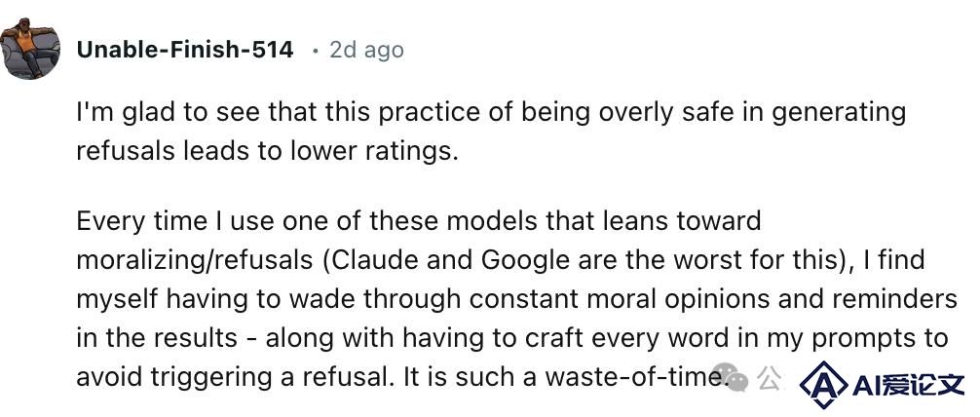This screenshot has width=980, height=417.
Task: Open Unable-Finish-514's profile avatar
Action: pos(30,49)
